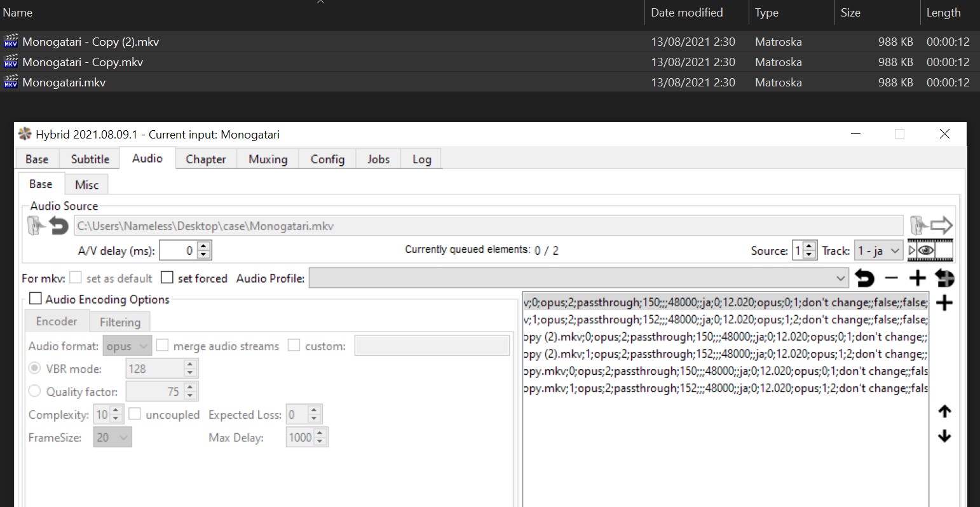Move queue entry down with down arrow
This screenshot has height=507, width=980.
click(x=944, y=436)
